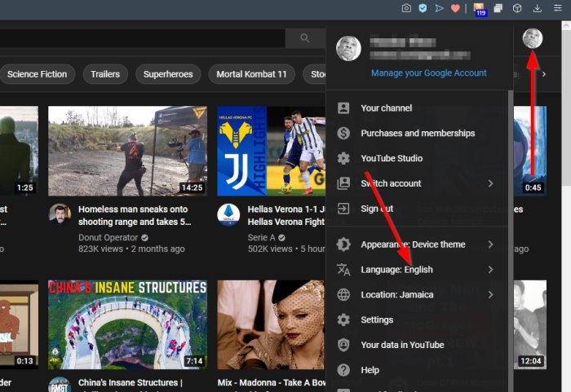Click the browser downloads arrow icon

(x=538, y=8)
